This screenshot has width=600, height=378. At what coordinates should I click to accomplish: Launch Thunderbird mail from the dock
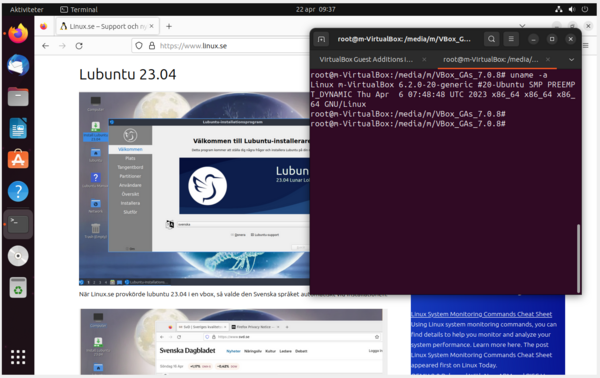pos(18,65)
